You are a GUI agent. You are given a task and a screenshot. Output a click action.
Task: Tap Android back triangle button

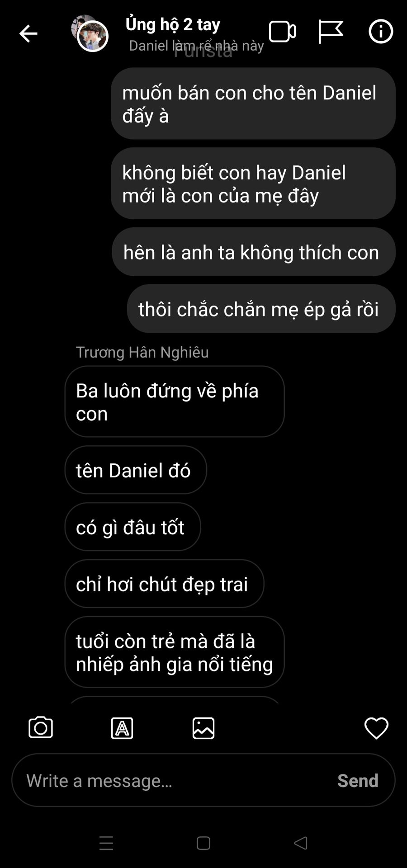[x=301, y=843]
